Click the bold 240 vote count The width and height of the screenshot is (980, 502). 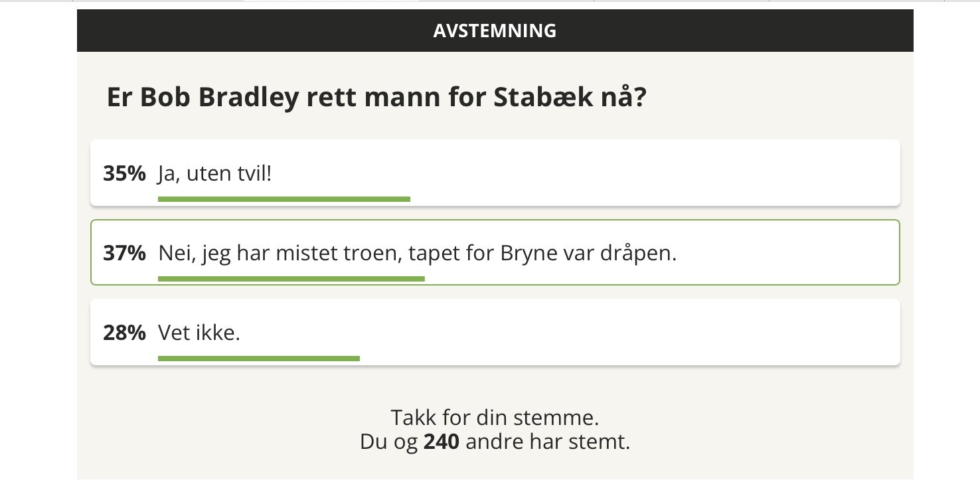pos(442,442)
